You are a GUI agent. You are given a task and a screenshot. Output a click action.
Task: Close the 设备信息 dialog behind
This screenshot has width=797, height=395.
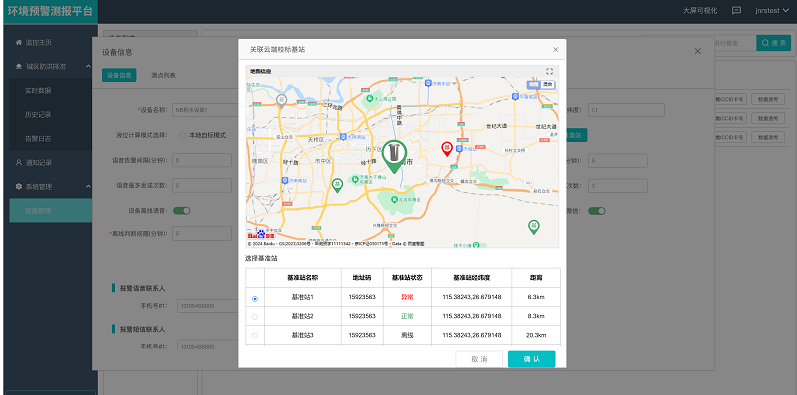tap(697, 51)
